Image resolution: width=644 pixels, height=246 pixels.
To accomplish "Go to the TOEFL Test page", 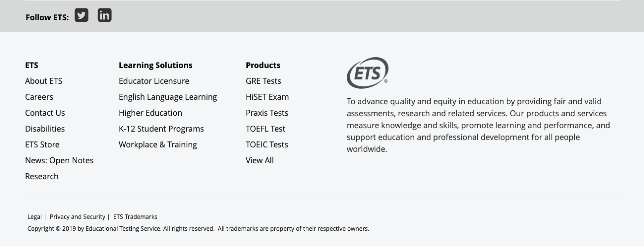I will 265,129.
